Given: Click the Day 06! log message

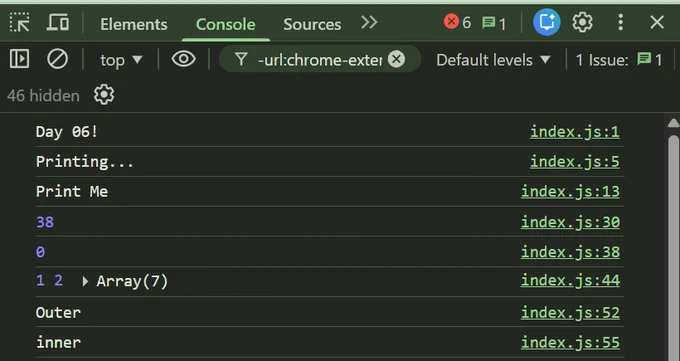Looking at the screenshot, I should [x=67, y=131].
